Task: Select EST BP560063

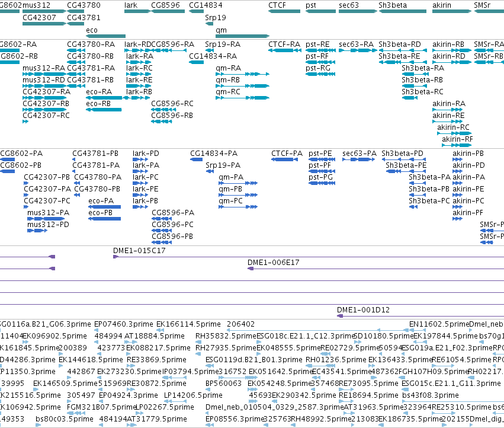Action: pos(223,384)
